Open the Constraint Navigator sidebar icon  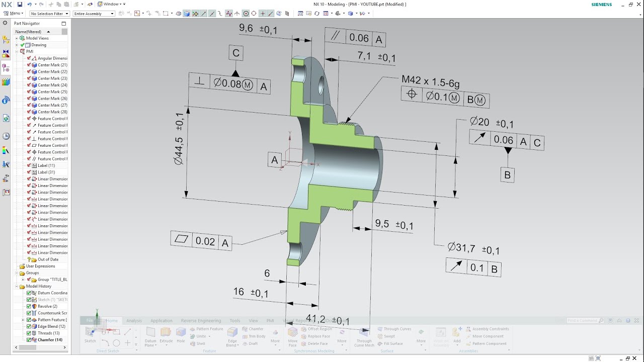tap(6, 53)
